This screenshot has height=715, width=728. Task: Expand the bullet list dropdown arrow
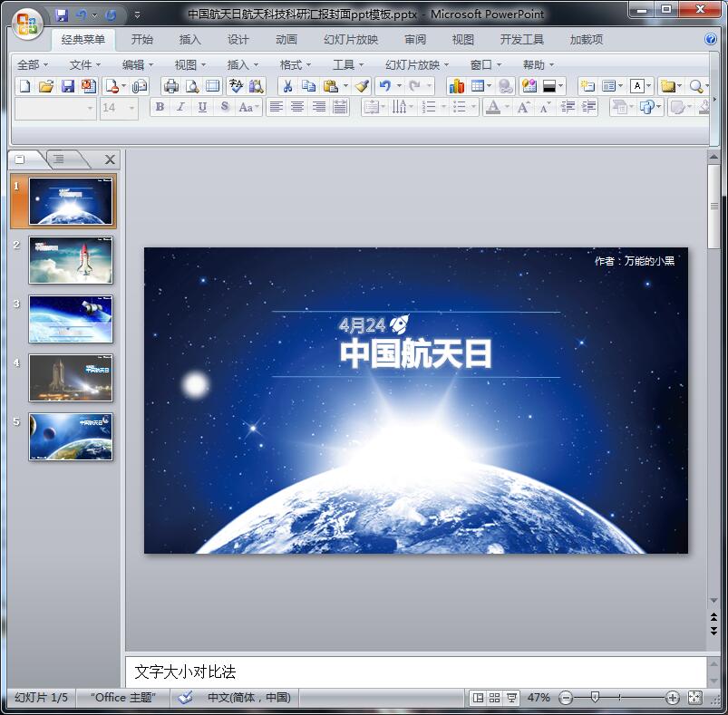click(473, 108)
